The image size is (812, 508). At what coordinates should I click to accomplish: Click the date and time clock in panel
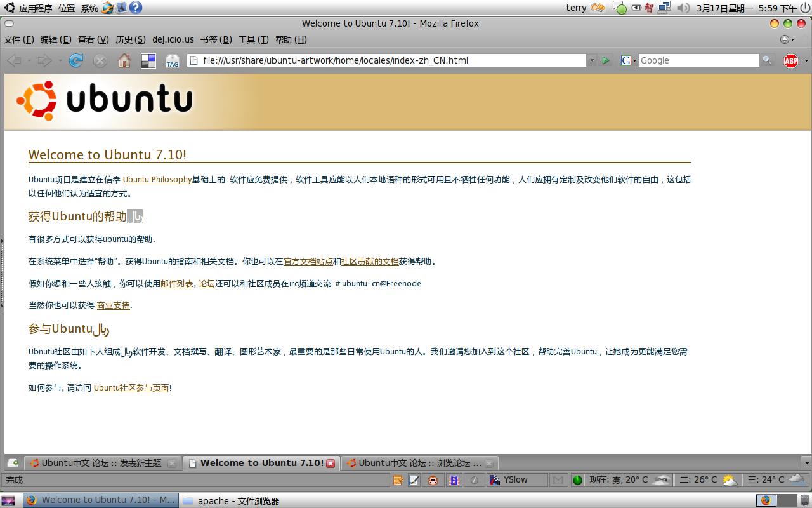point(747,8)
